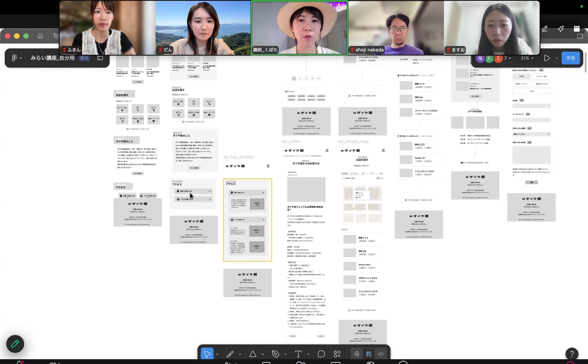Image resolution: width=588 pixels, height=364 pixels.
Task: Click the map graphic in sp_shops_map
Action: 362,204
